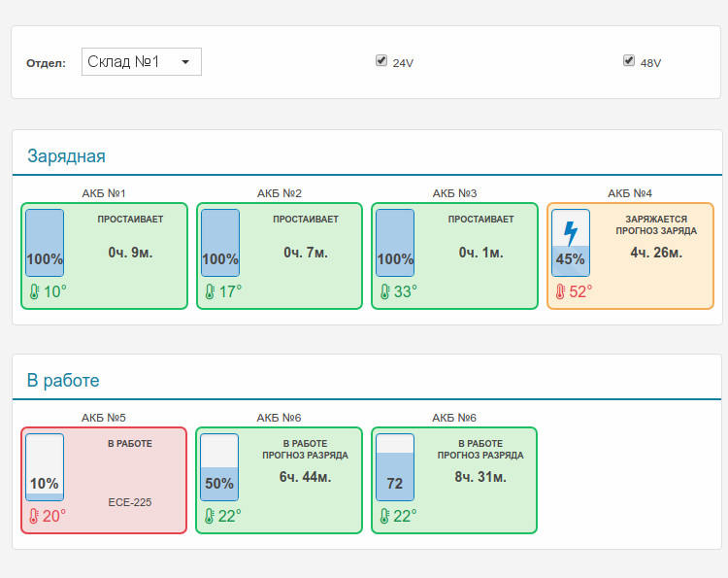
Task: Click the thermometer icon showing 33°
Action: point(385,291)
